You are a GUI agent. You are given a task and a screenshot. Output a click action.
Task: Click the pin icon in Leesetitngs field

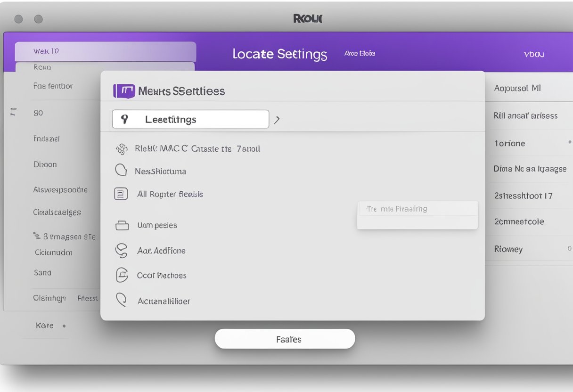click(125, 119)
